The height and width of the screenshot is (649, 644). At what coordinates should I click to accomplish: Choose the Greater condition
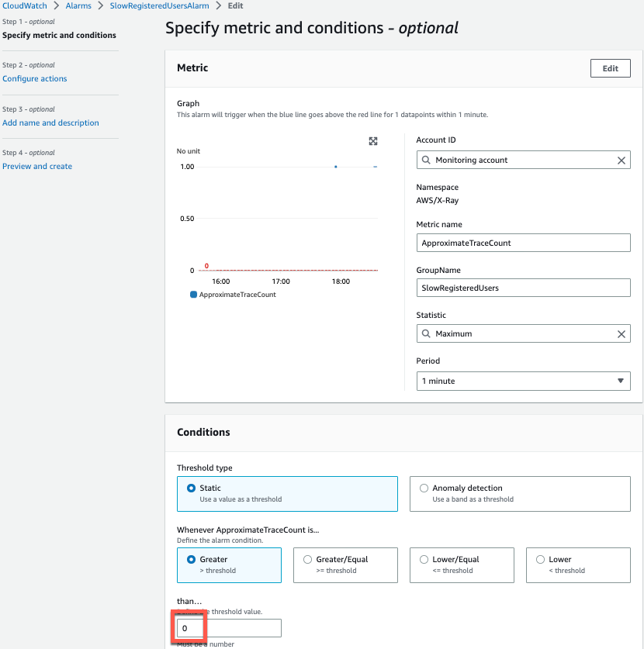(229, 565)
